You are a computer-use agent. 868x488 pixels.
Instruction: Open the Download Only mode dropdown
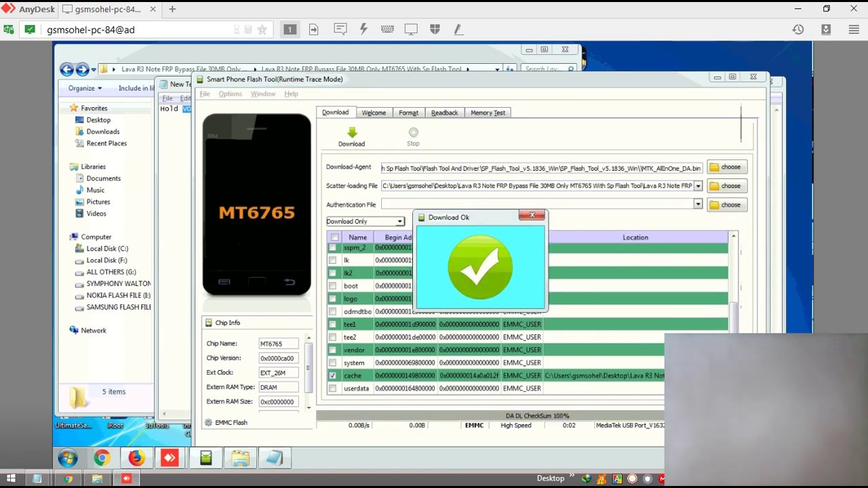point(400,222)
